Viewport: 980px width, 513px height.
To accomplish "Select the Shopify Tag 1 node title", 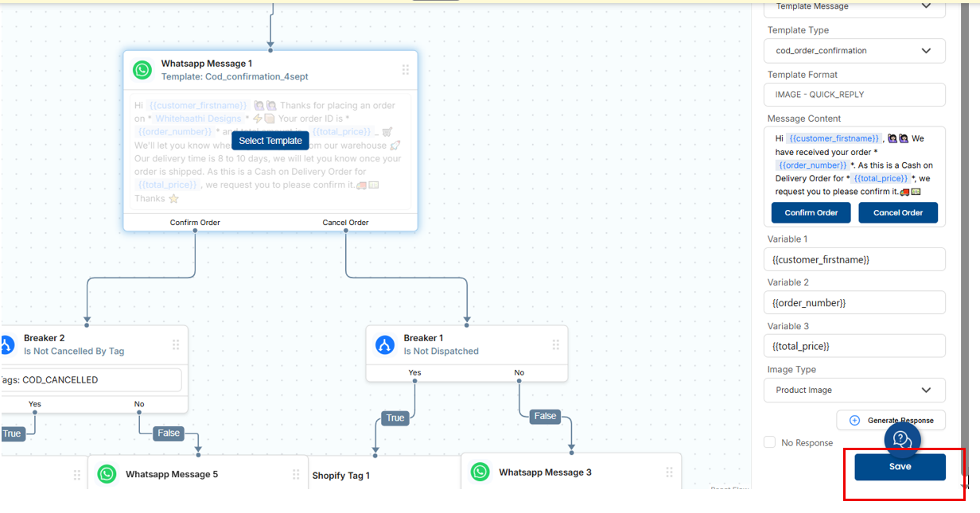I will pos(341,476).
